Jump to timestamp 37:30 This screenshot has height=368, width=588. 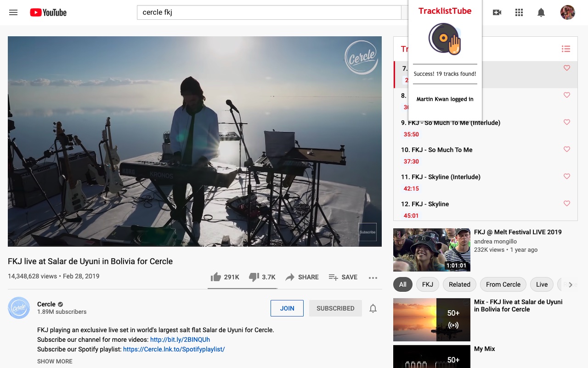pos(411,161)
